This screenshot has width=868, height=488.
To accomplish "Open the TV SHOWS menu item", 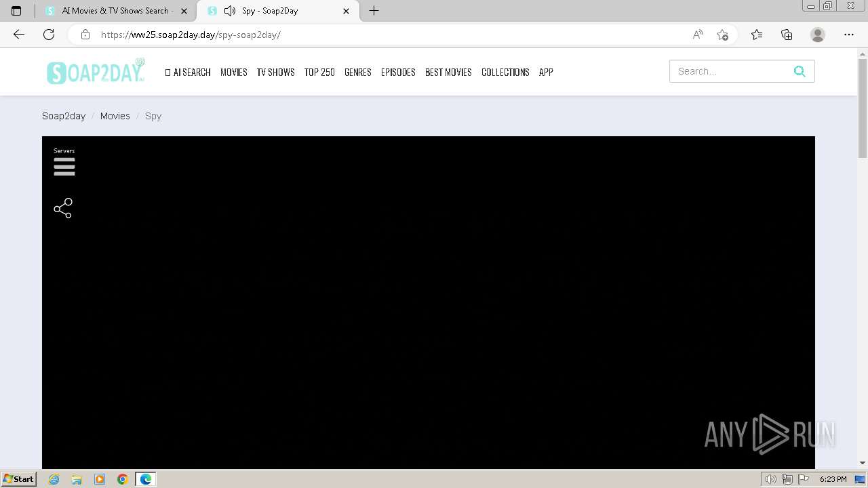I will click(x=275, y=72).
